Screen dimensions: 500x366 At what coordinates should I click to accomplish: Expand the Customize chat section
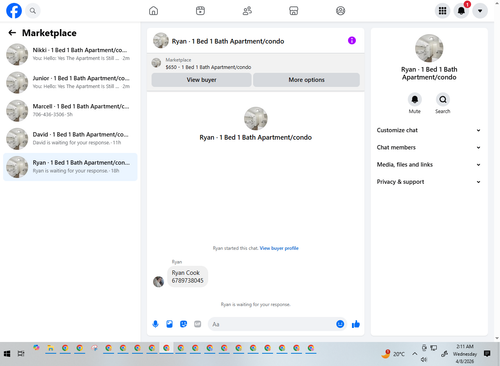coord(429,130)
